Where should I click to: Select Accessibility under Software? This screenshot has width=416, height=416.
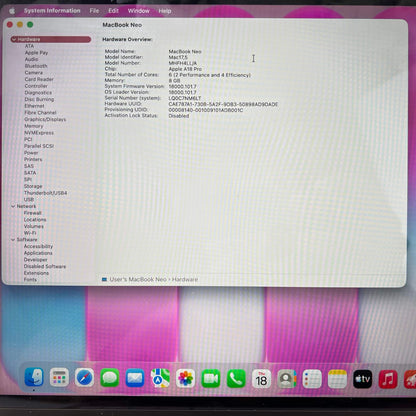[x=38, y=246]
